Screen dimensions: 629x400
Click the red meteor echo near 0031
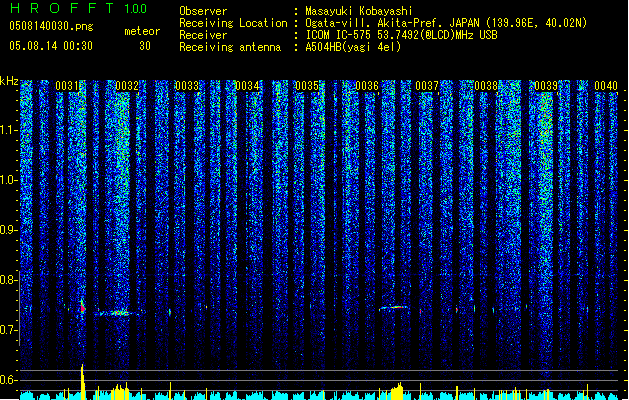[83, 308]
